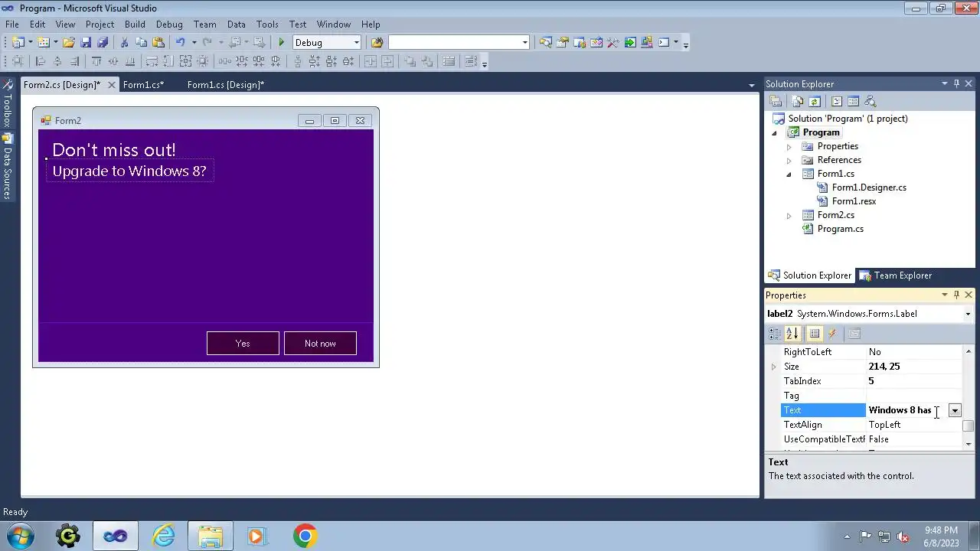The width and height of the screenshot is (980, 551).
Task: Click the Send to Back icon
Action: (x=426, y=62)
